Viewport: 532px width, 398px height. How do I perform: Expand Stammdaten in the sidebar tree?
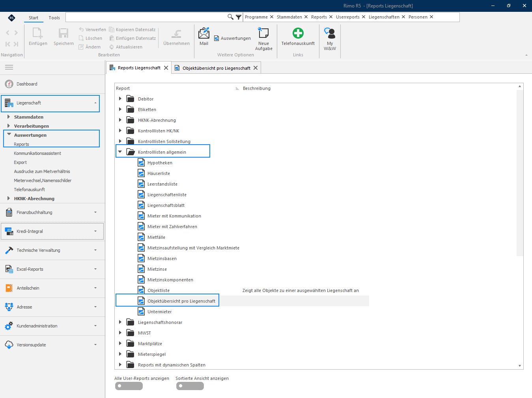[x=8, y=117]
